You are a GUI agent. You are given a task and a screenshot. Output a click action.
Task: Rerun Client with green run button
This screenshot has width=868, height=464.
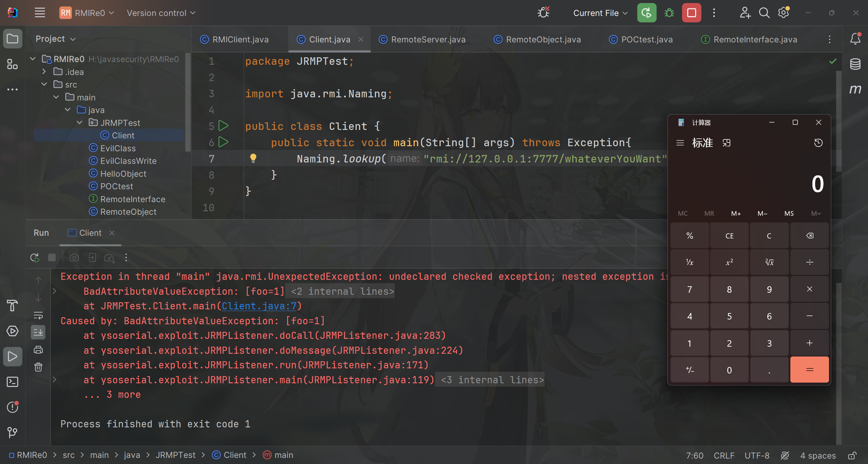pos(646,13)
